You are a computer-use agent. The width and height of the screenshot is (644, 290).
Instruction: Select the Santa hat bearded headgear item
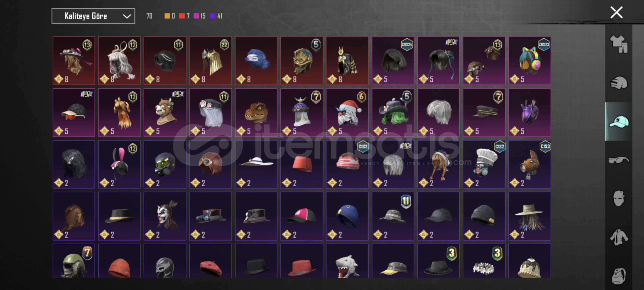coord(347,113)
